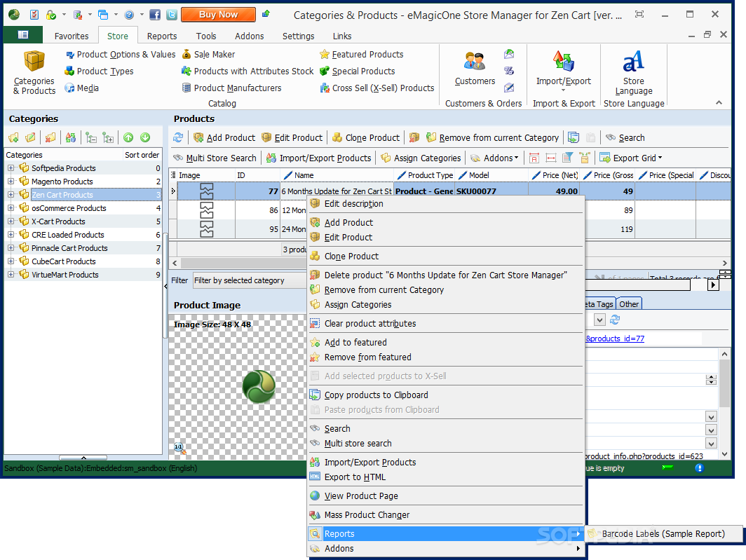The width and height of the screenshot is (746, 560).
Task: Open Addons submenu in context menu
Action: pos(446,549)
